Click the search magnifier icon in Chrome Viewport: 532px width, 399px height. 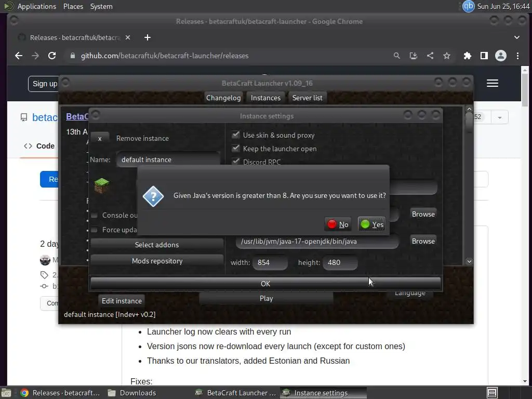pyautogui.click(x=396, y=56)
